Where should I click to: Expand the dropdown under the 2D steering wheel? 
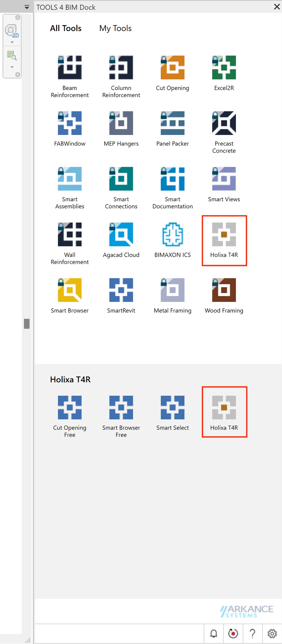(x=12, y=42)
